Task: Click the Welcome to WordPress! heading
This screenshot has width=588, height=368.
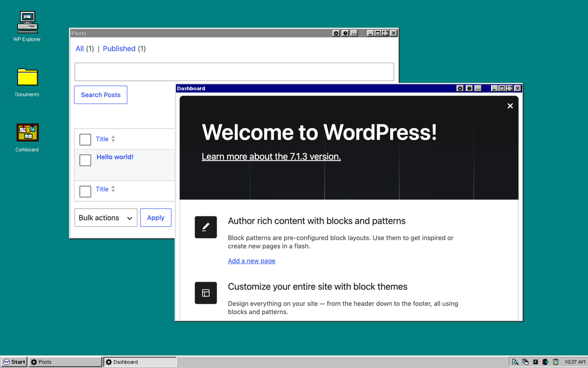Action: pos(319,132)
